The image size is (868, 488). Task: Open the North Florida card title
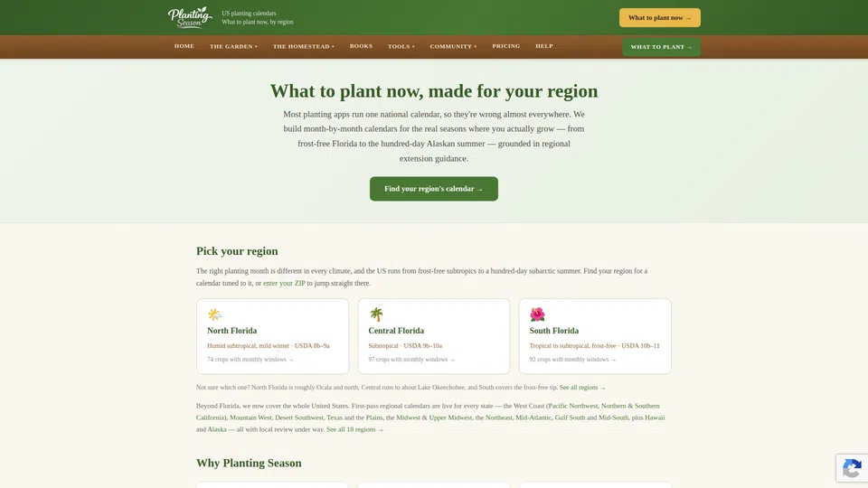click(x=232, y=331)
